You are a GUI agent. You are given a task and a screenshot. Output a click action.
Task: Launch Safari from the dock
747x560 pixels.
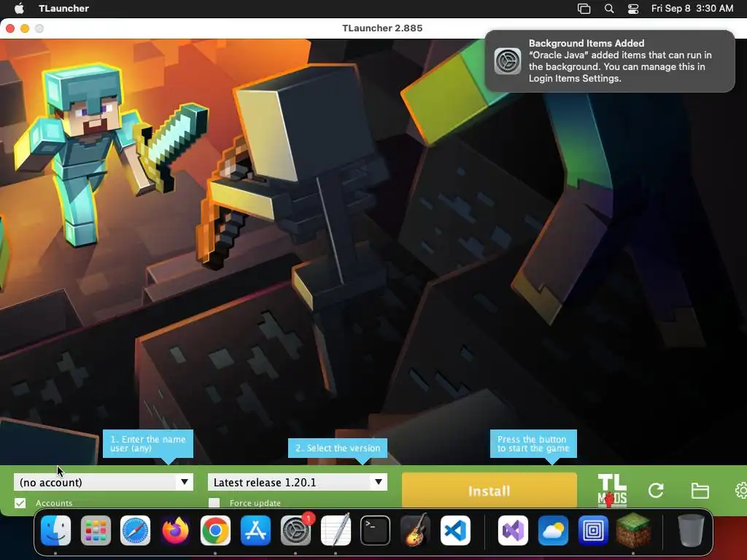coord(135,531)
